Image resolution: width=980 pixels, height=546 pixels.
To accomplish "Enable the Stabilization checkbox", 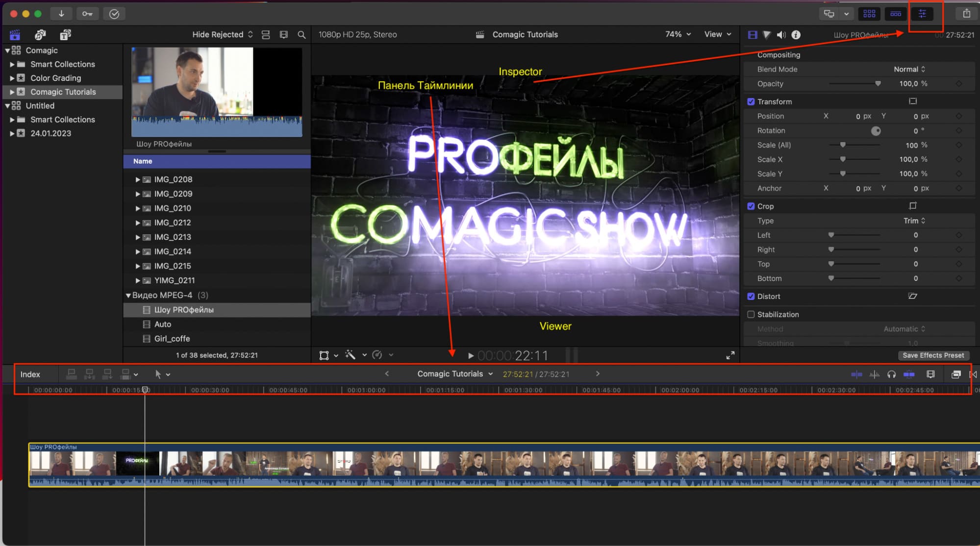I will [x=751, y=314].
